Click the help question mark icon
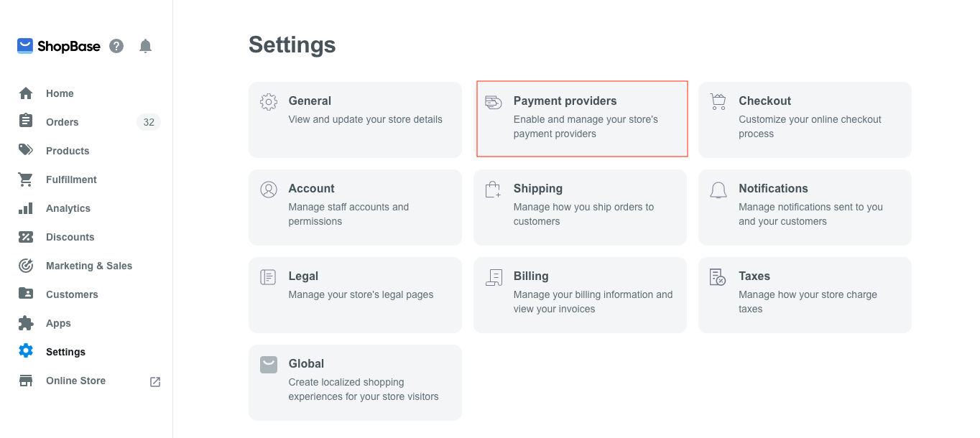Image resolution: width=980 pixels, height=438 pixels. 116,46
